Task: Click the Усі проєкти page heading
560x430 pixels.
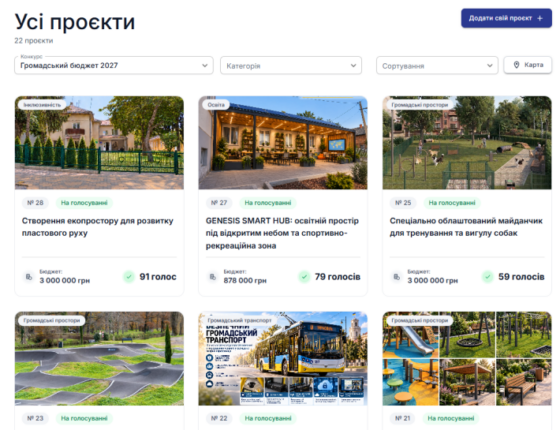Action: [x=75, y=22]
